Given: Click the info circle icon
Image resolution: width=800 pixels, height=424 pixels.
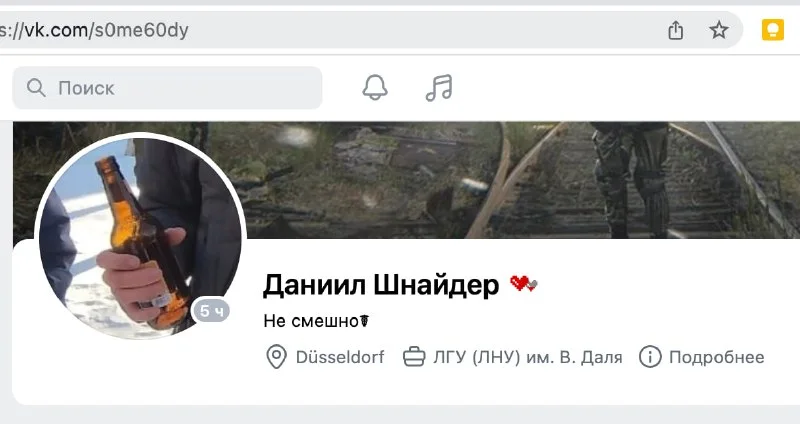Looking at the screenshot, I should 650,357.
